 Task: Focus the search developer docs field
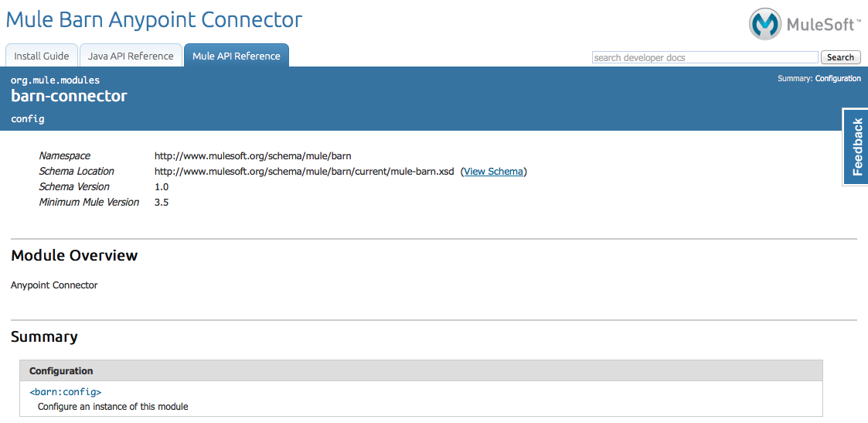click(705, 57)
